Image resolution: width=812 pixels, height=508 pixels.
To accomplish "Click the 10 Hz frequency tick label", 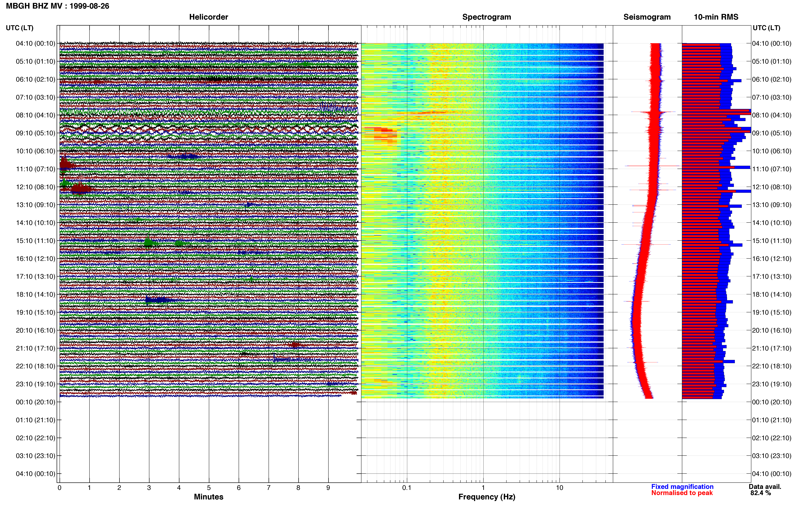I will click(x=559, y=487).
